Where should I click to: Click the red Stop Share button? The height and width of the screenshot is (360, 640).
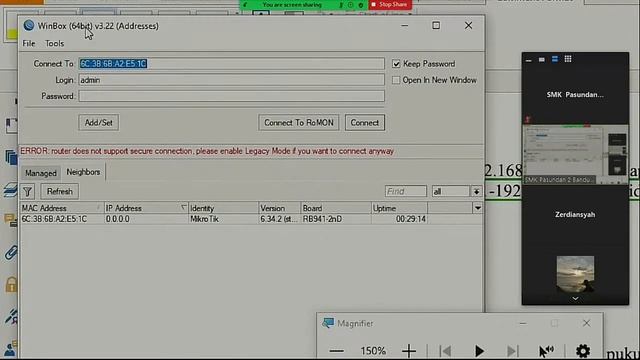tap(390, 4)
